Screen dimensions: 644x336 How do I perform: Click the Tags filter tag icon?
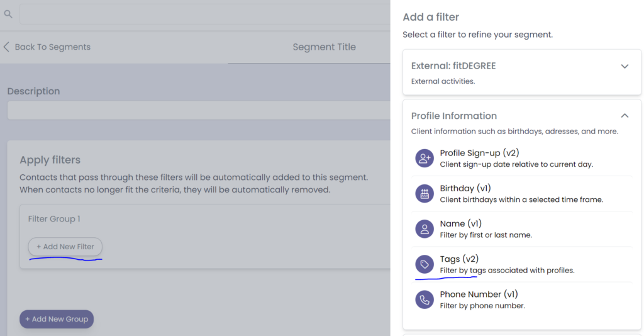coord(425,264)
